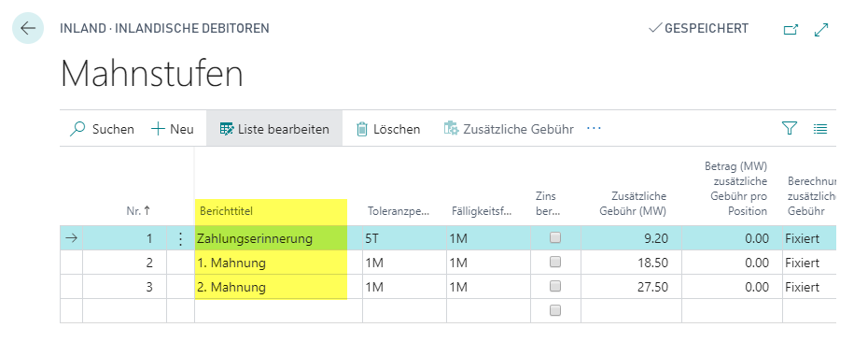868x356 pixels.
Task: Sort by Nr. column header
Action: (x=138, y=211)
